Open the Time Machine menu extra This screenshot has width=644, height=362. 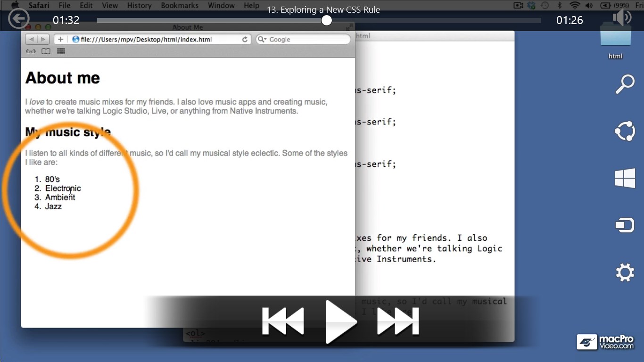point(545,5)
